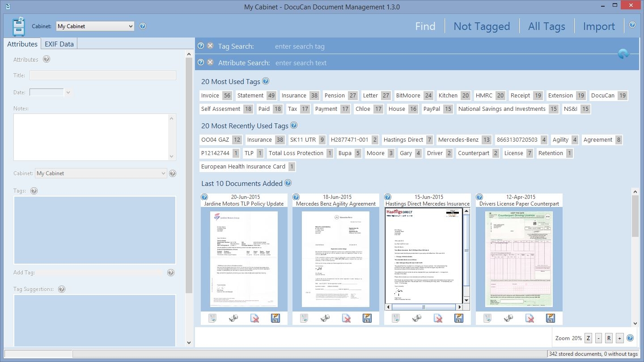The image size is (644, 362).
Task: Open help for 20 Most Recently Used Tags
Action: tap(294, 126)
